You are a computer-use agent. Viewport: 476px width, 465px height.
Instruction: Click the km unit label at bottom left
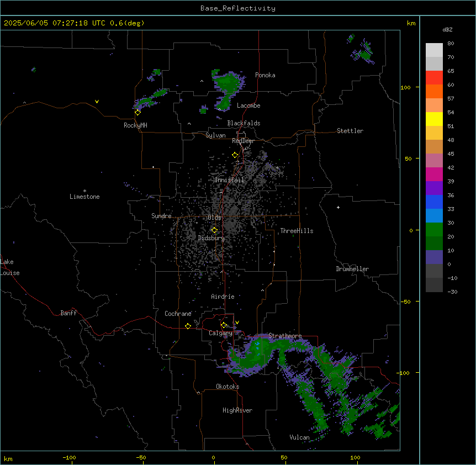pyautogui.click(x=8, y=458)
